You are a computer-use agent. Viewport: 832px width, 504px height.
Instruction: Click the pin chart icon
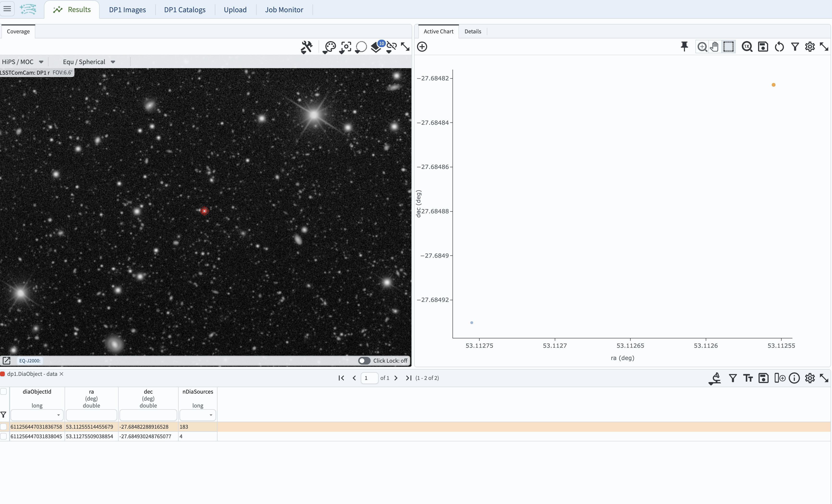point(684,47)
